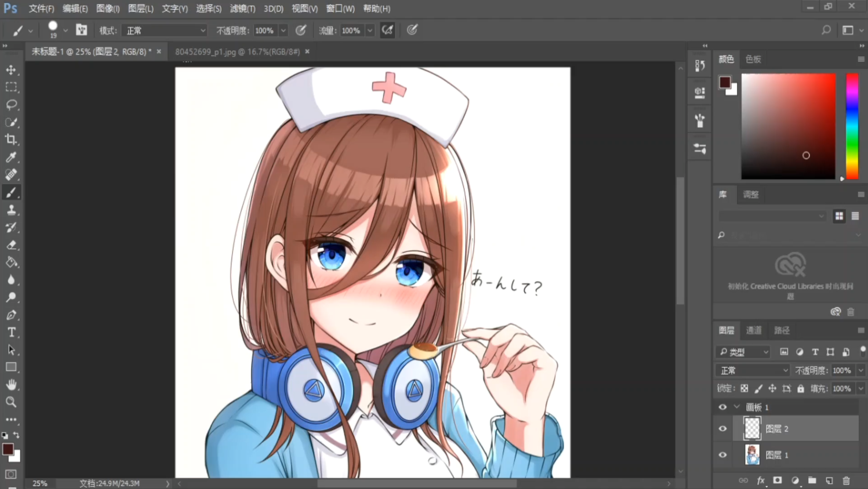The image size is (868, 489).
Task: Toggle visibility of 图层 1
Action: [x=723, y=455]
